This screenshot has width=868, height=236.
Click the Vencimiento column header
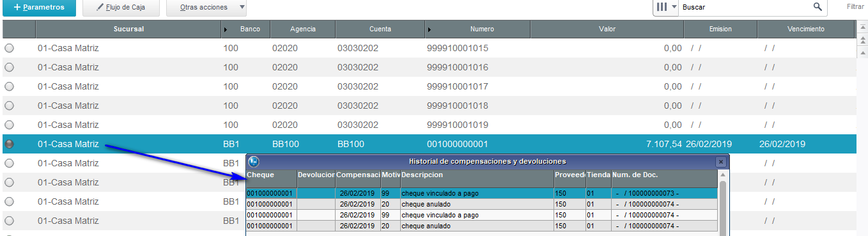[806, 29]
